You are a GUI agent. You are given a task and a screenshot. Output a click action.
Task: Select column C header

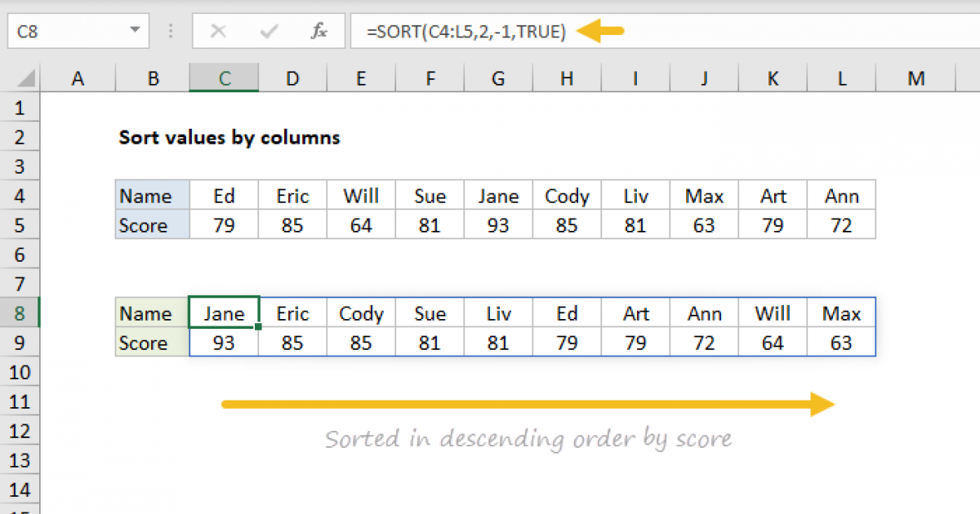click(223, 78)
